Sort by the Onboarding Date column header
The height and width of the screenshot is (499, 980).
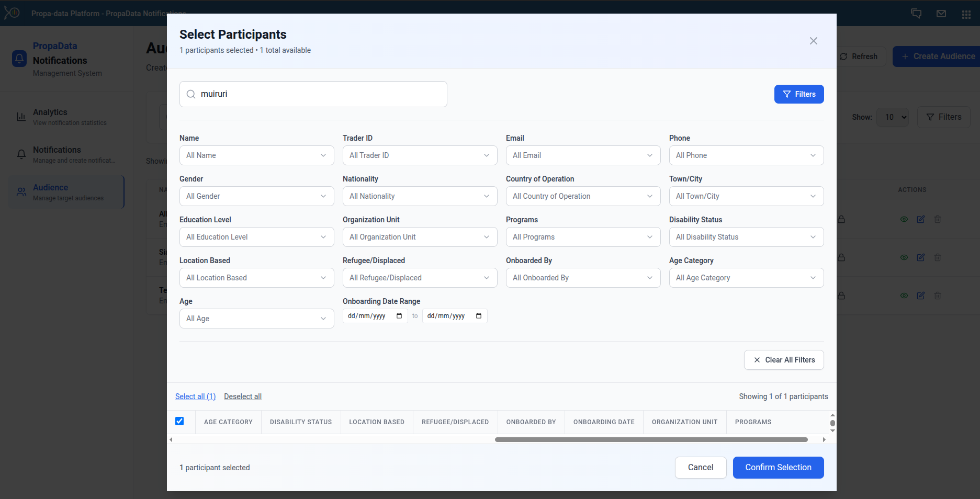604,422
